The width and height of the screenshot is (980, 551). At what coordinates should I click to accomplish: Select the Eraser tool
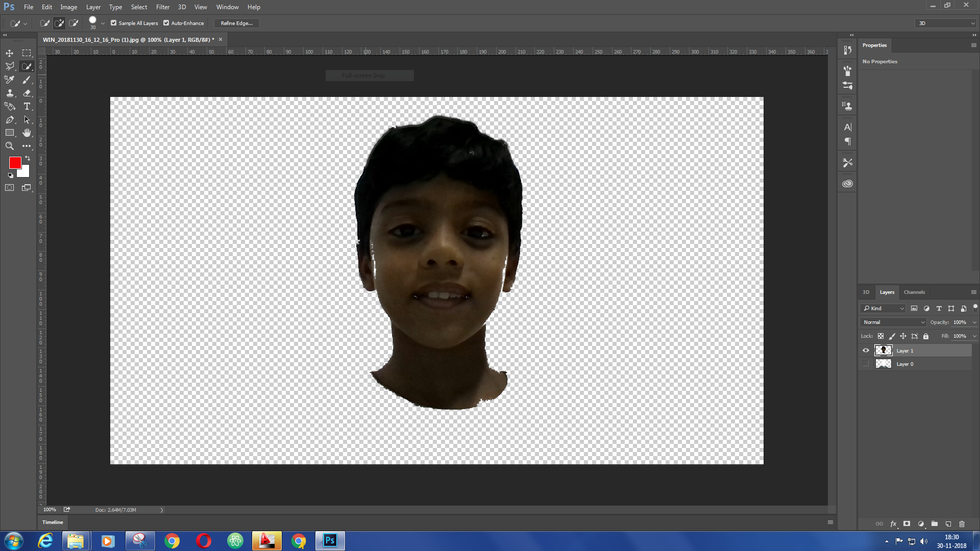click(x=27, y=93)
